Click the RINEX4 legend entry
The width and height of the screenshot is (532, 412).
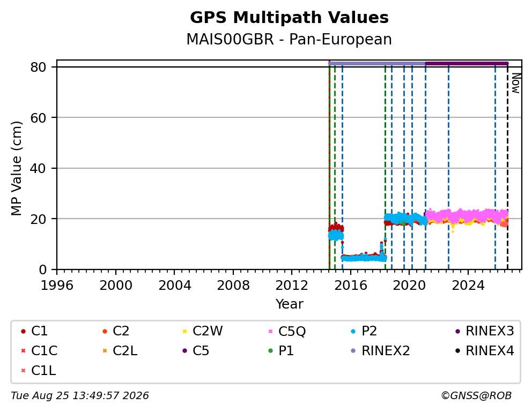tap(484, 351)
